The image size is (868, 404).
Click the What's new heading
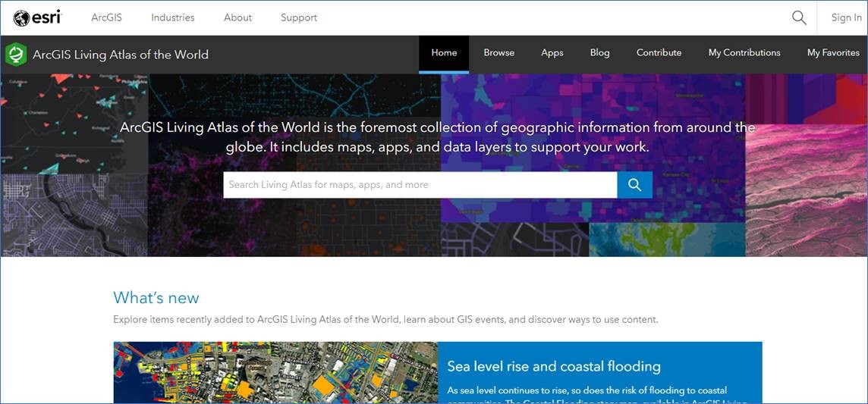(x=156, y=298)
